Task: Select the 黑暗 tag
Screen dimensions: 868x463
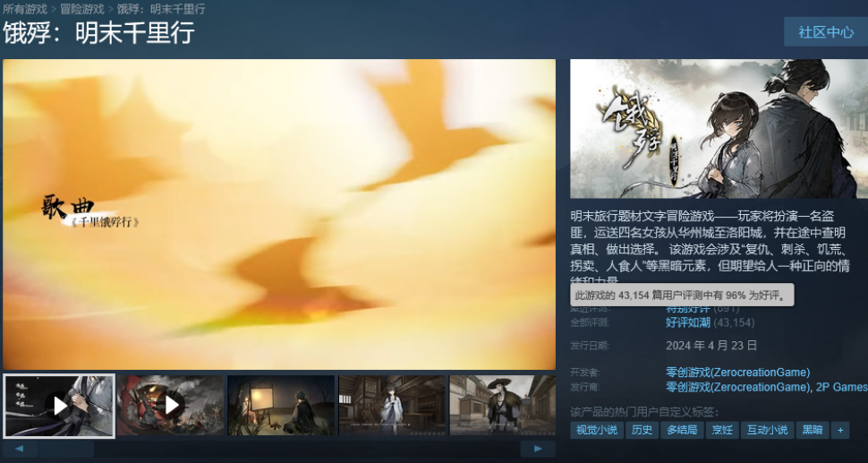Action: point(813,430)
